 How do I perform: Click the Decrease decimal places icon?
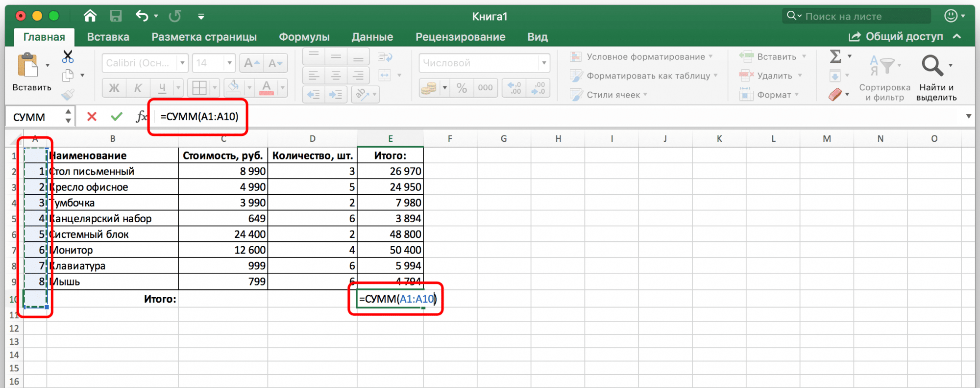coord(539,88)
